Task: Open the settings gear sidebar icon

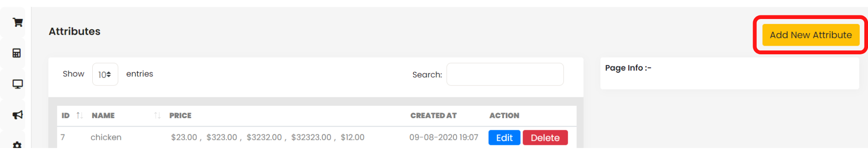Action: (x=17, y=145)
